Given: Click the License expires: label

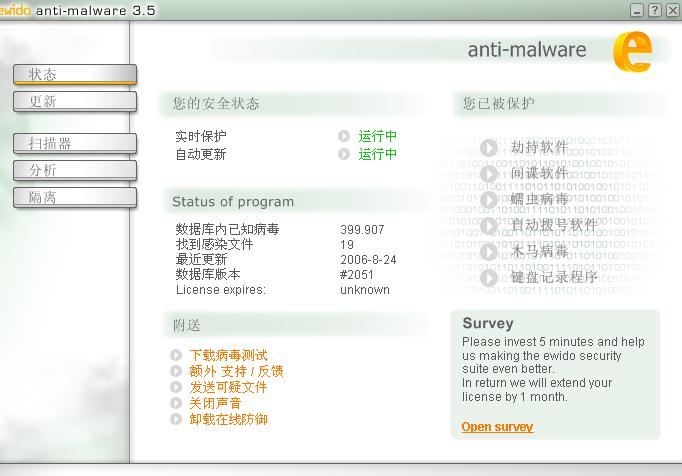Looking at the screenshot, I should click(221, 290).
